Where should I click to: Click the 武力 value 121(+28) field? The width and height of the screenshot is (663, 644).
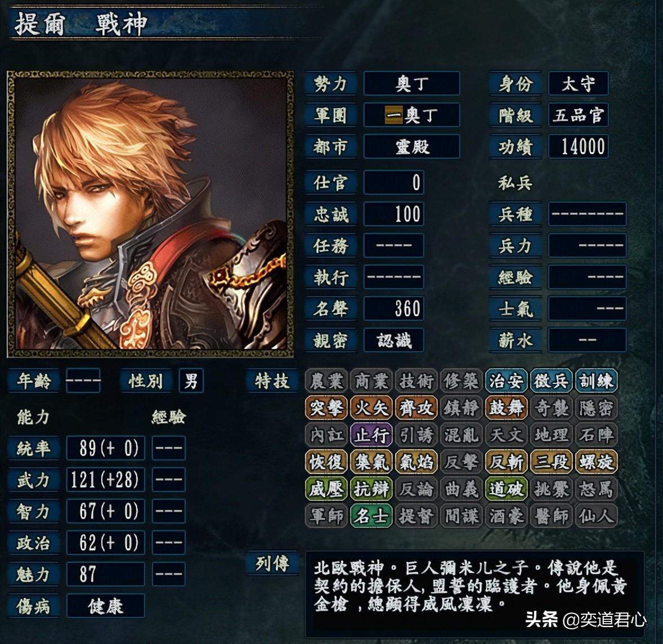(x=105, y=480)
